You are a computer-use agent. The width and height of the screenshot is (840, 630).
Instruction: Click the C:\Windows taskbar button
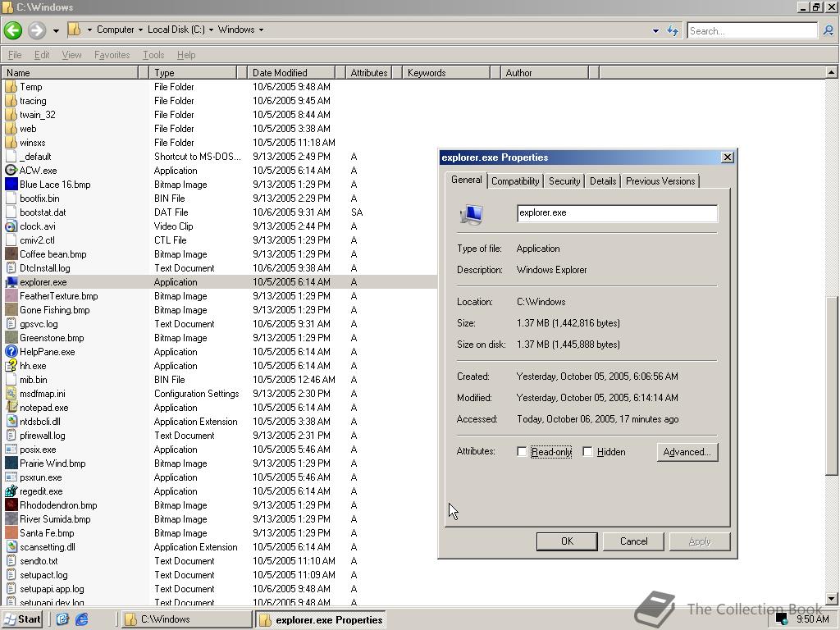click(186, 619)
